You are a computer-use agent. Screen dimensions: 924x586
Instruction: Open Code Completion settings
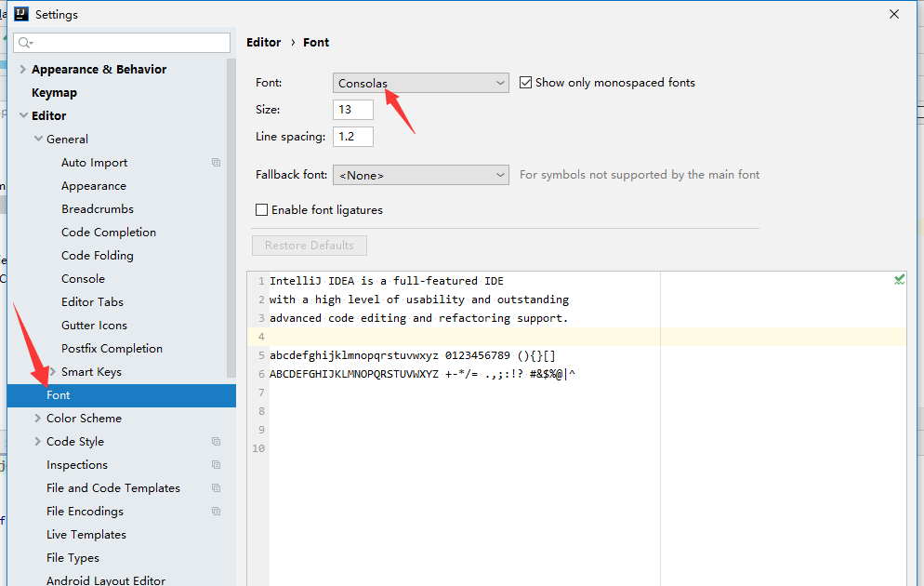[x=109, y=233]
